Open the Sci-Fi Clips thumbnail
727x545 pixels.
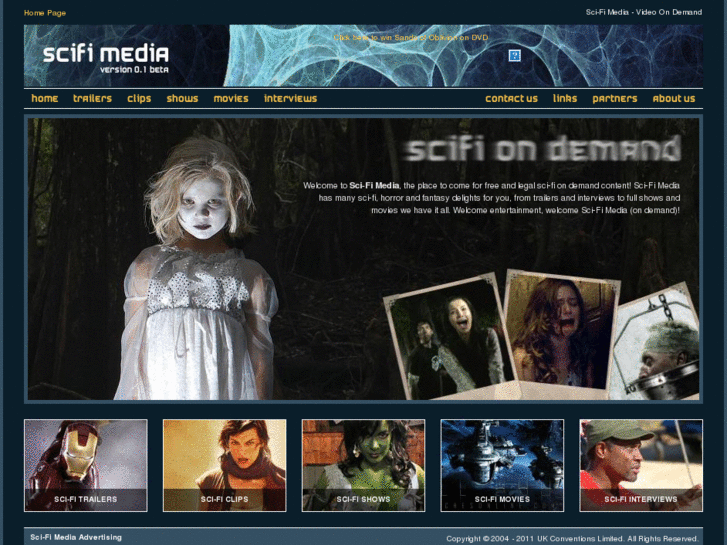tap(224, 465)
